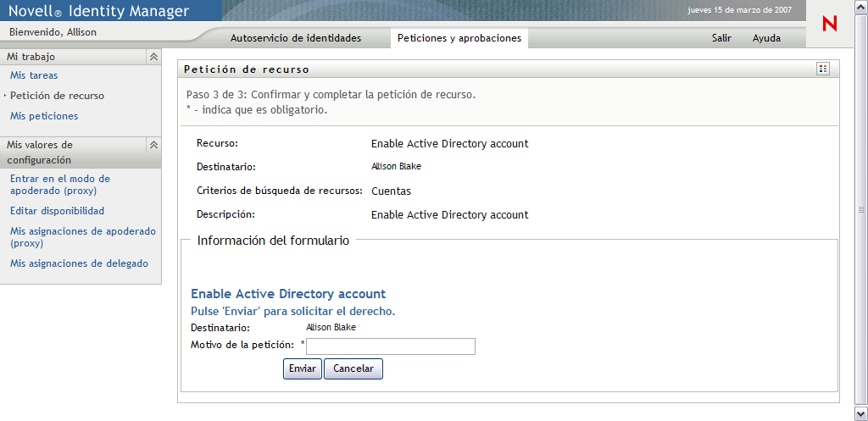Collapse the Mi trabajo section
This screenshot has height=421, width=868.
pos(153,57)
